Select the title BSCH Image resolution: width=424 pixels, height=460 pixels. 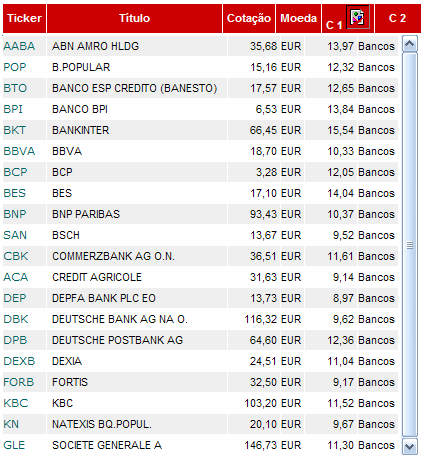tap(66, 235)
